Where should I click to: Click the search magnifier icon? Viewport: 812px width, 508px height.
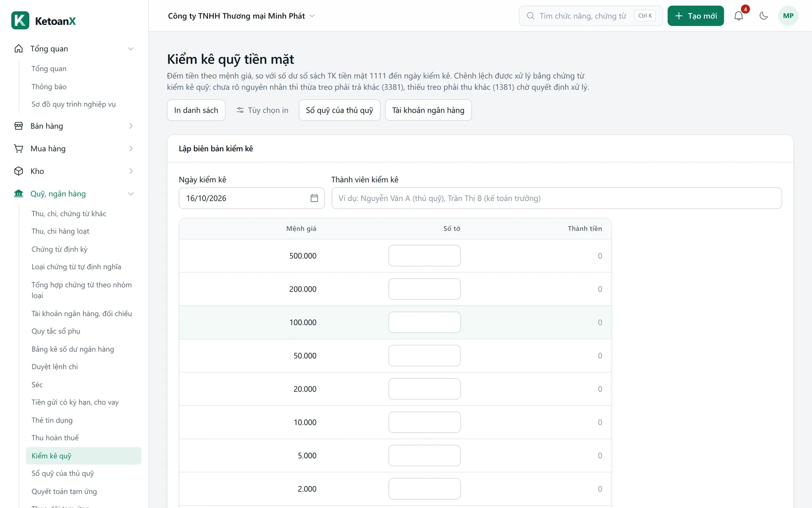530,16
